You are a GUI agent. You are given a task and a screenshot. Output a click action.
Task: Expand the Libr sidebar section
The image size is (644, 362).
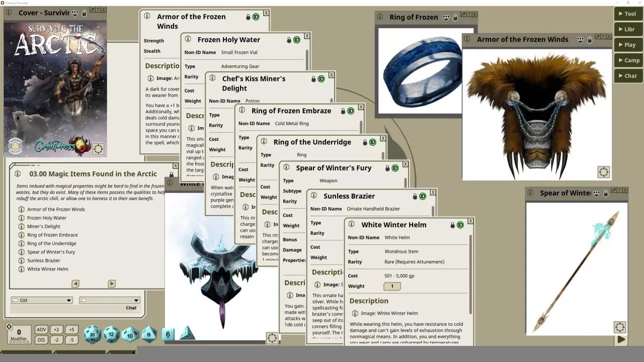628,29
